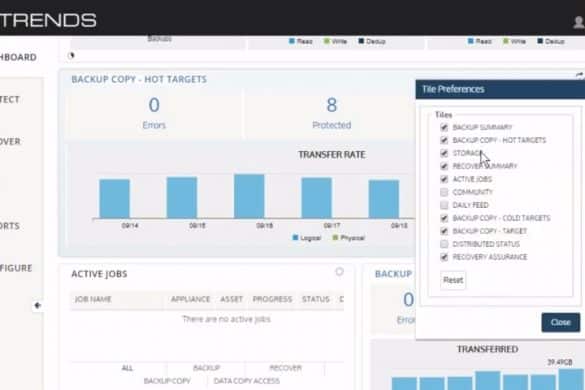Toggle the Physical legend swatch in Transfer Rate
585x390 pixels.
click(x=335, y=238)
